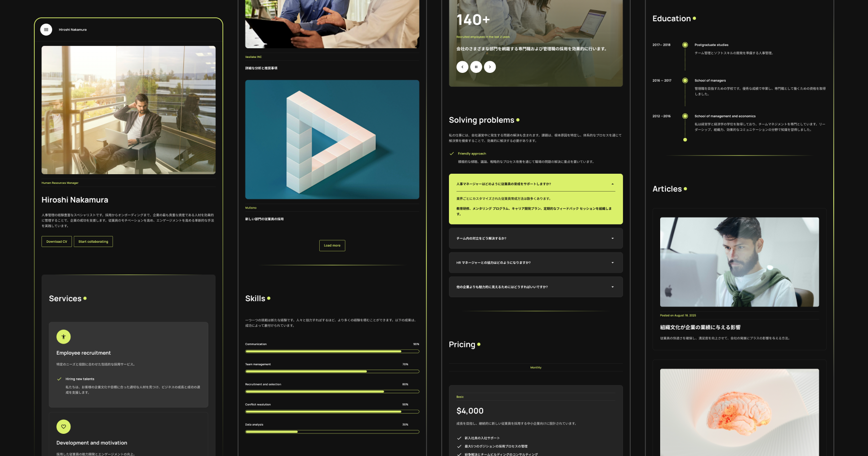
Task: Expand the HR マネージャーとの協力 question
Action: (x=536, y=263)
